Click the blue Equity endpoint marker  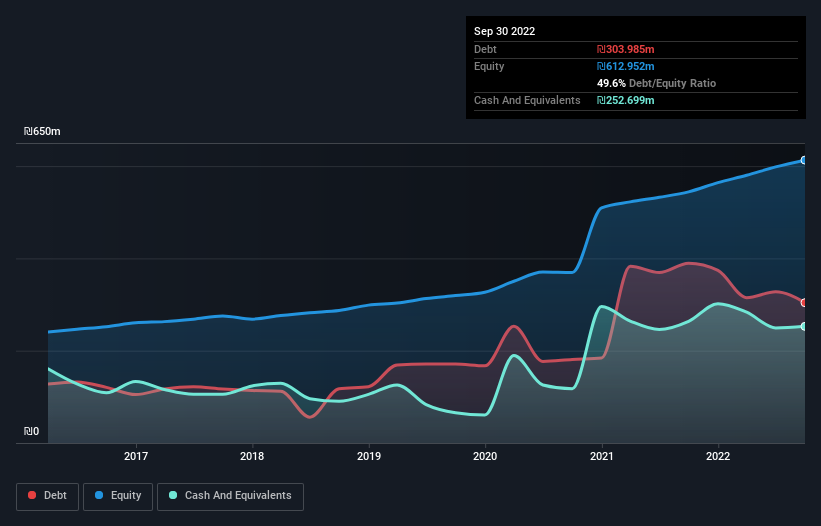[804, 160]
